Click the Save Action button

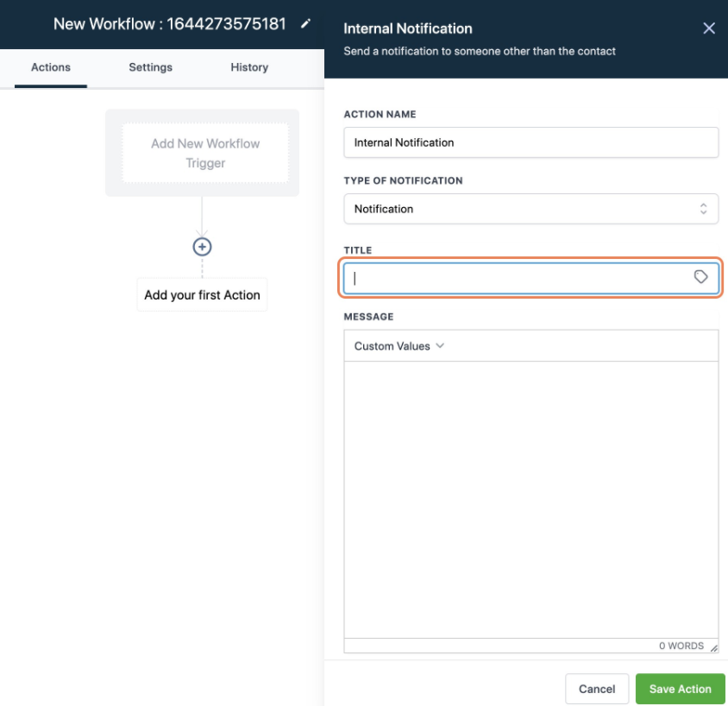(x=680, y=689)
